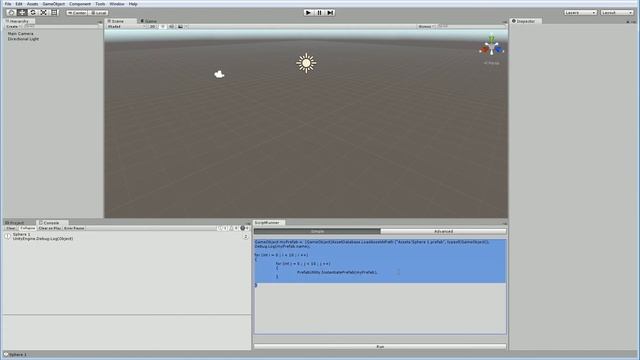Open the Layout dropdown
This screenshot has height=360, width=640.
[x=617, y=13]
